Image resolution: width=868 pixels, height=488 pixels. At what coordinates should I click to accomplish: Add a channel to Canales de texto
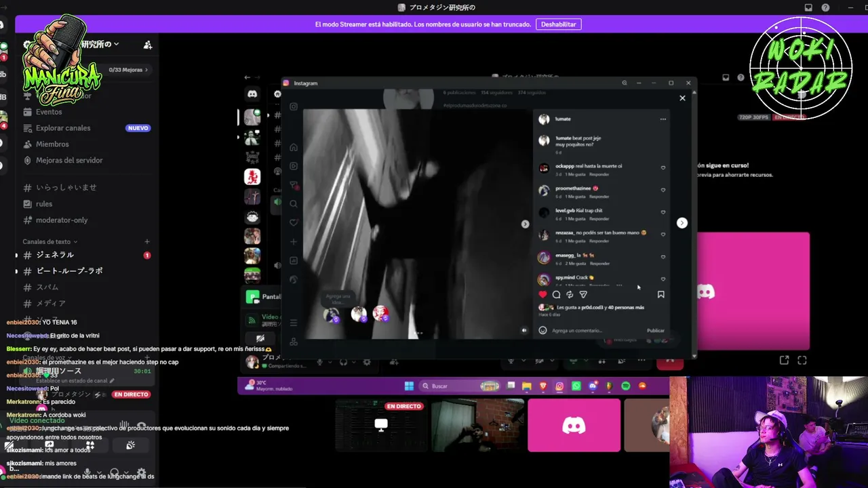pos(147,242)
